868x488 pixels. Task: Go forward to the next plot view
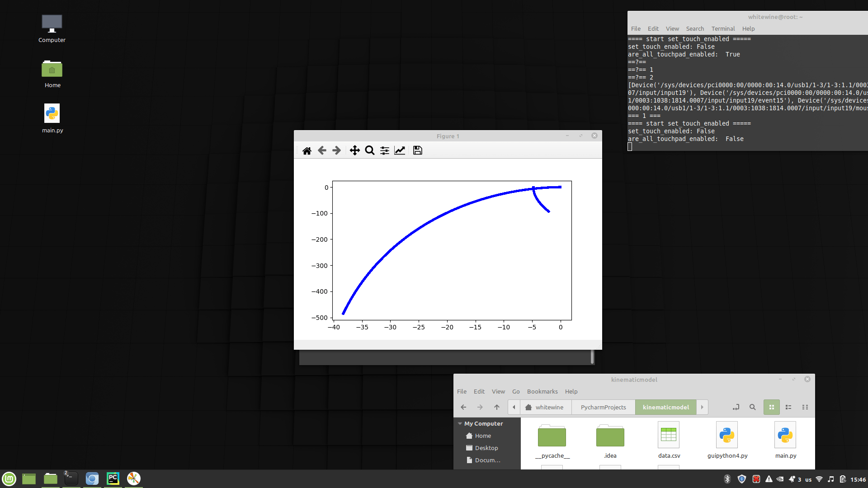(x=336, y=150)
